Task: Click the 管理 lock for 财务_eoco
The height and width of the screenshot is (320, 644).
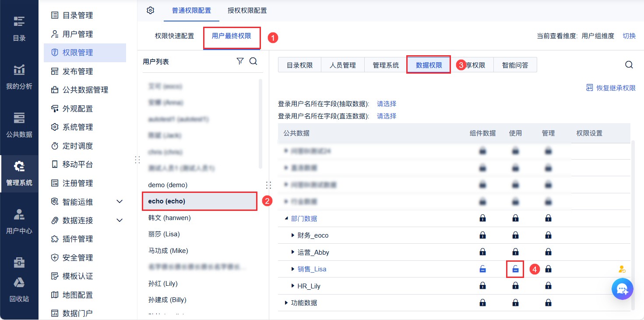Action: point(548,235)
